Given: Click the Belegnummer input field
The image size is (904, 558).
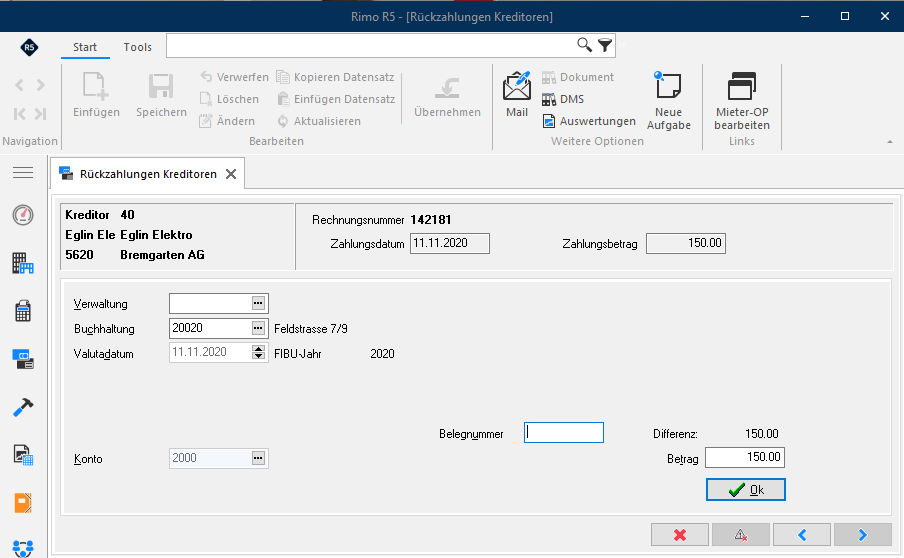Looking at the screenshot, I should coord(564,433).
